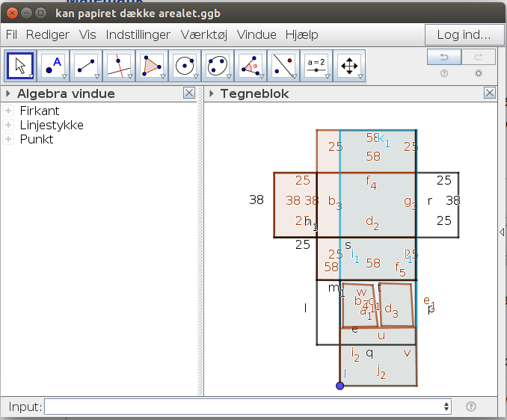The width and height of the screenshot is (507, 420).
Task: Open the input history dropdown arrows
Action: click(446, 407)
